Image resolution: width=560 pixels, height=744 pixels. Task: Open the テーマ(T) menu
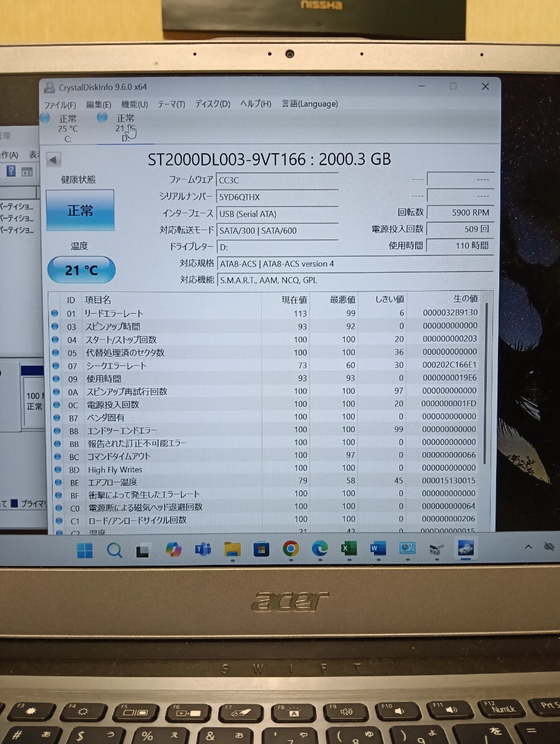coord(171,104)
